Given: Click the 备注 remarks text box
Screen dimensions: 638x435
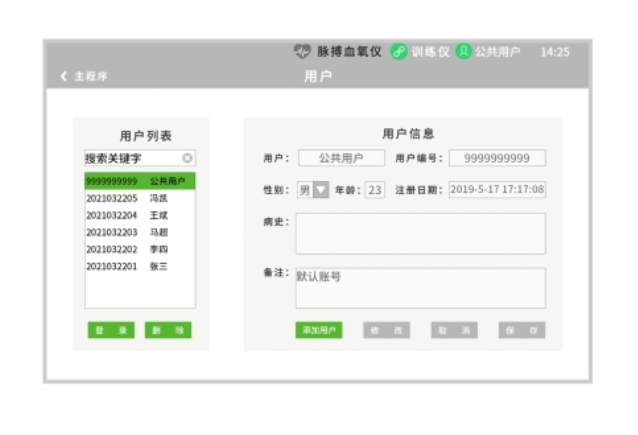Looking at the screenshot, I should (420, 288).
